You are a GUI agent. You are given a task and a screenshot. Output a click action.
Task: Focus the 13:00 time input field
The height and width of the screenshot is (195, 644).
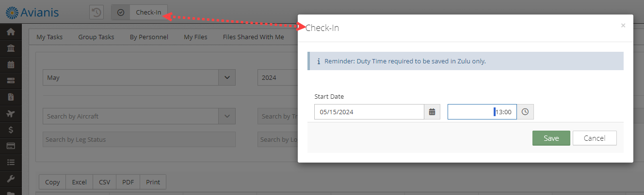[x=482, y=112]
